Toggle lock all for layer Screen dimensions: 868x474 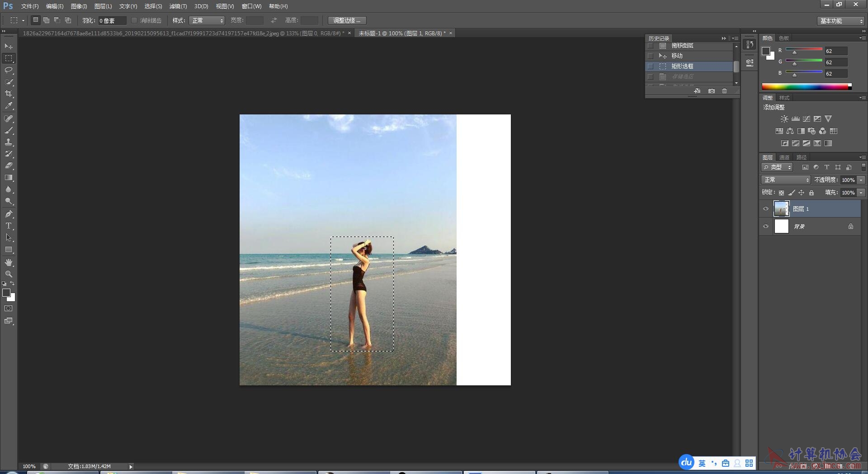811,193
